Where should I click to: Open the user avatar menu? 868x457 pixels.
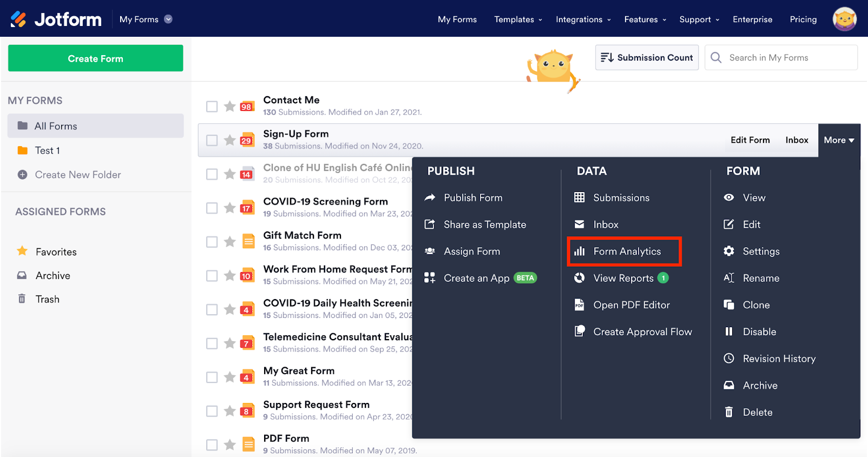coord(844,19)
